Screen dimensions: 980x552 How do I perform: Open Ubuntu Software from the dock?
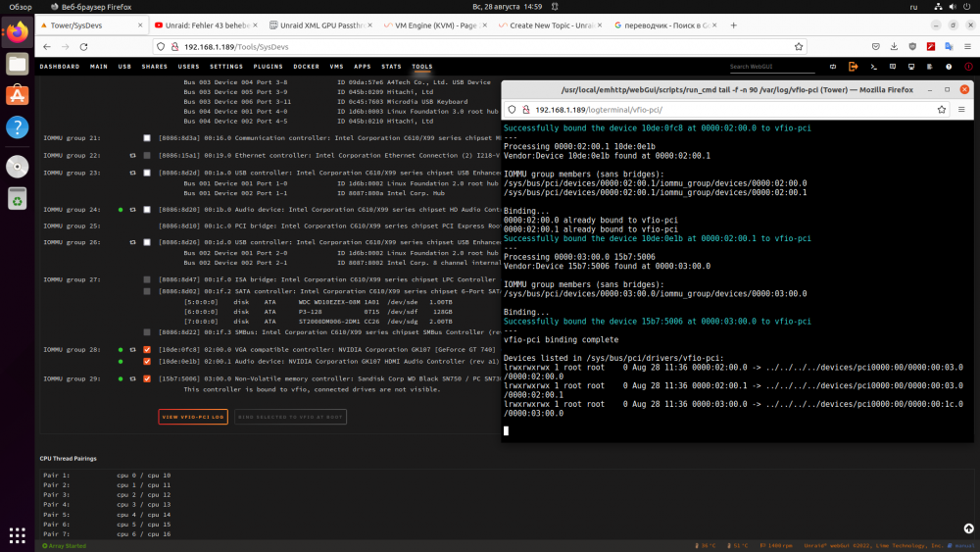click(18, 95)
